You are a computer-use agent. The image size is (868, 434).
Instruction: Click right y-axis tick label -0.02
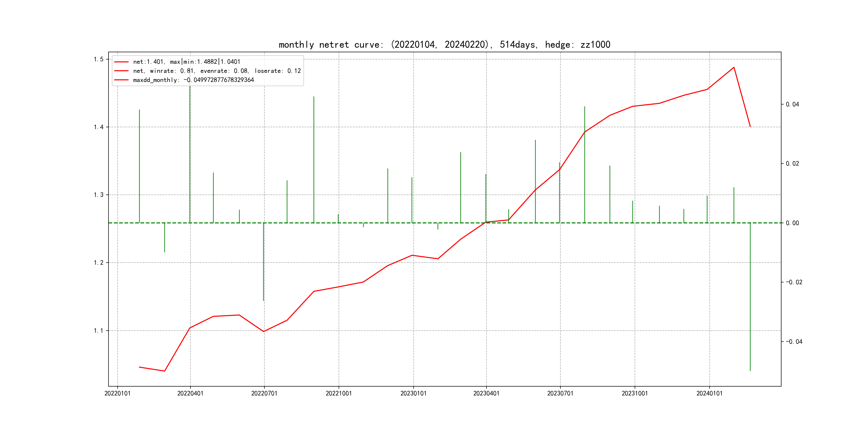(794, 282)
